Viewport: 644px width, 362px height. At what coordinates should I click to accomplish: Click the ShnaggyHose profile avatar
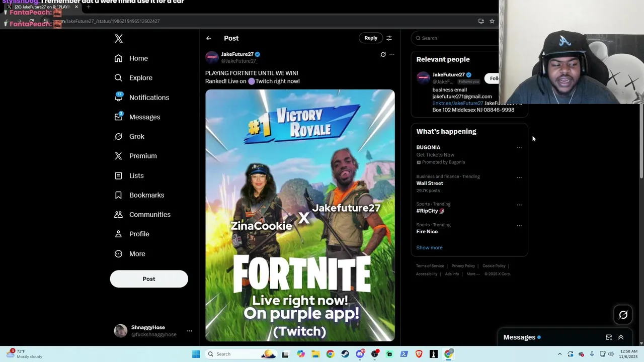[121, 330]
